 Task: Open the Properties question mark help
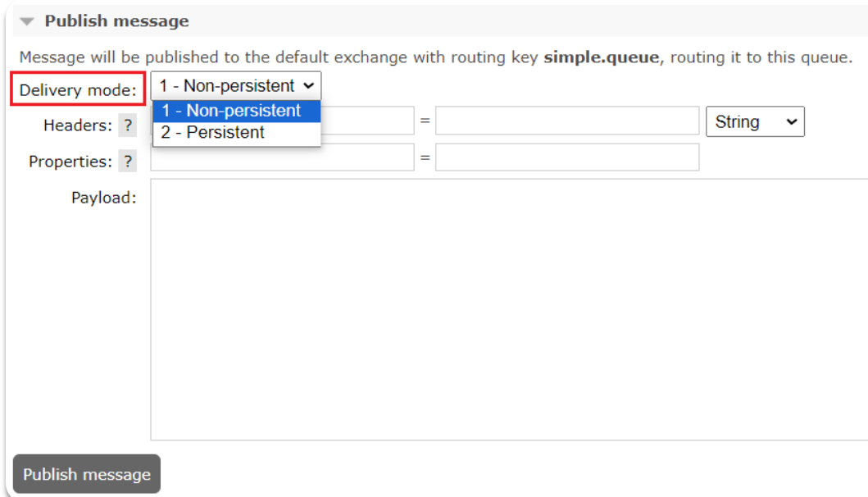point(127,162)
